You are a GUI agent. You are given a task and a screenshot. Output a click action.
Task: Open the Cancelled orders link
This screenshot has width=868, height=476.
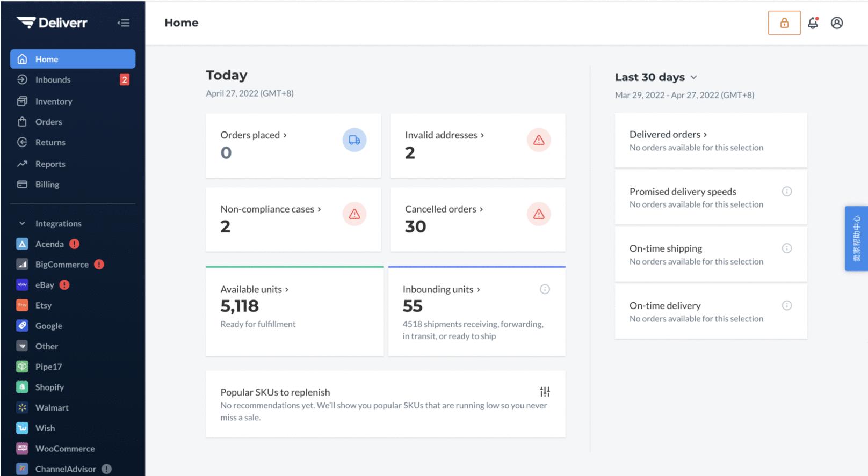tap(444, 209)
